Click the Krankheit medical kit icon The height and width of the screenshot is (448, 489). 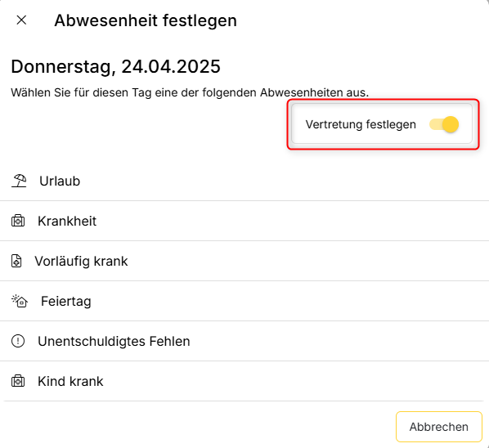click(18, 221)
